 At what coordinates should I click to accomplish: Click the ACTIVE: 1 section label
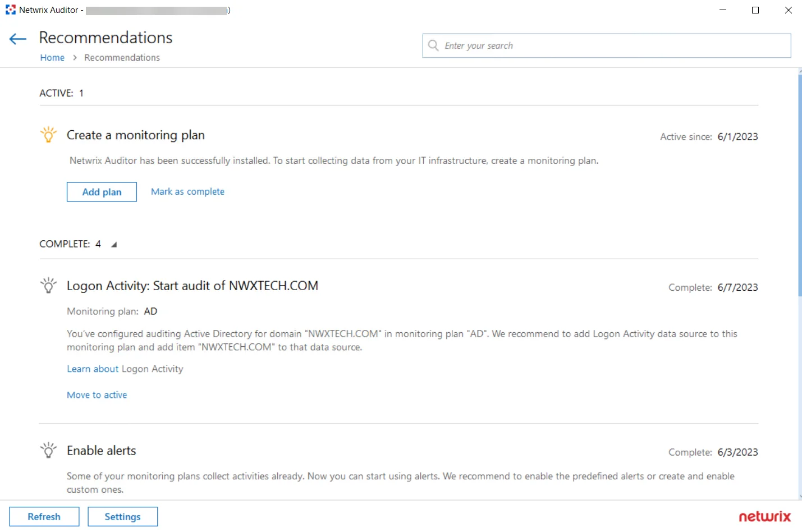point(62,93)
